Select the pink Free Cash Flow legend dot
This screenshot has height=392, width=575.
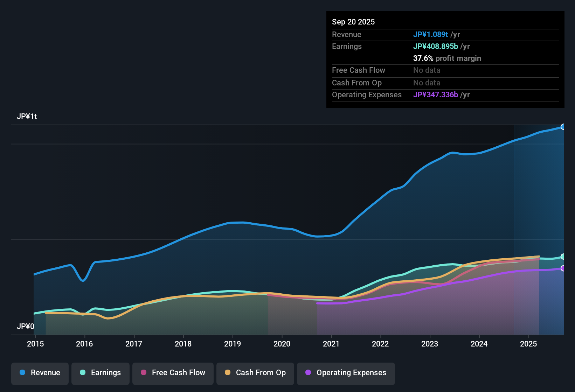[144, 373]
